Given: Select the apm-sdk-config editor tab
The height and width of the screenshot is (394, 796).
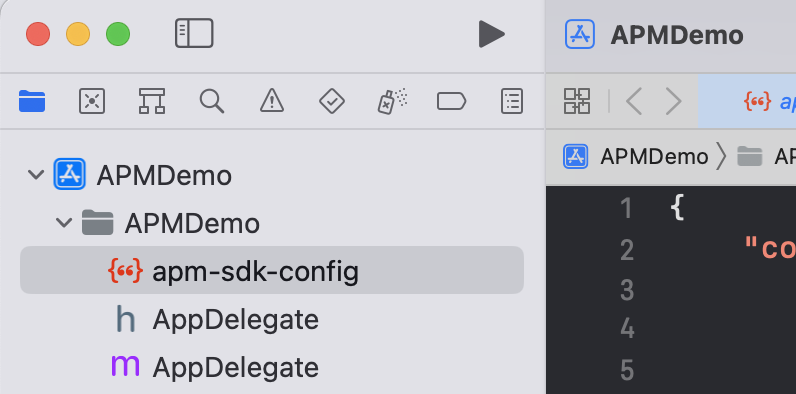Looking at the screenshot, I should tap(747, 101).
